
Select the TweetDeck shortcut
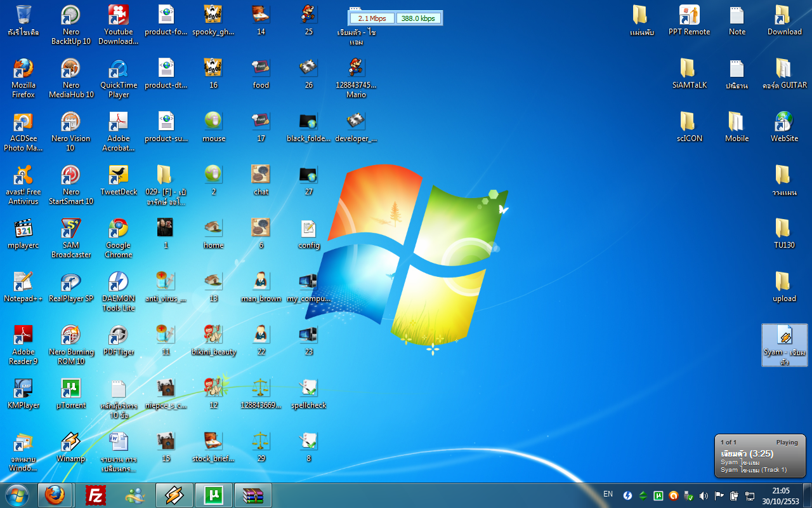[119, 180]
